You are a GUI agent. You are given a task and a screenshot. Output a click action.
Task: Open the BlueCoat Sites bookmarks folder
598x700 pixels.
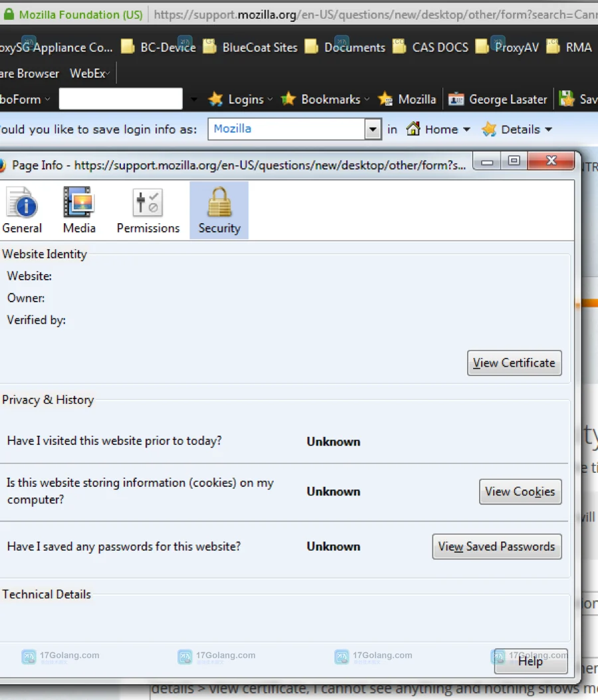coord(250,47)
